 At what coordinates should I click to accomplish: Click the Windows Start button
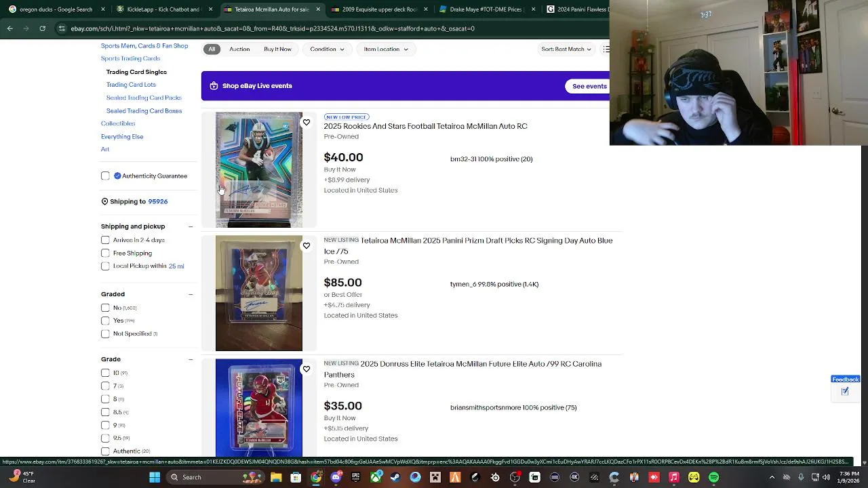[x=155, y=477]
